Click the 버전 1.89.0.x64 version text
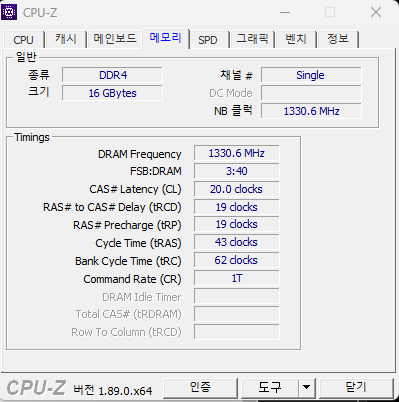Image resolution: width=399 pixels, height=402 pixels. click(x=113, y=390)
